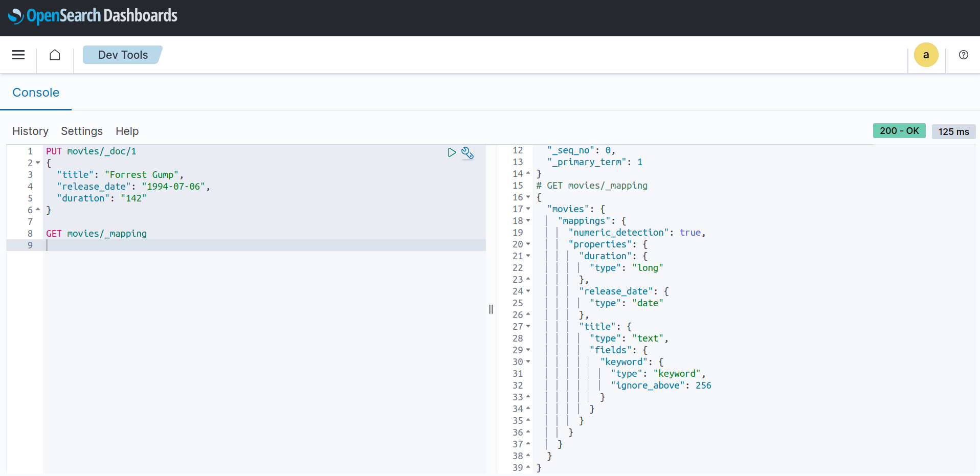Click the "_seq_no": 0 line
Image resolution: width=980 pixels, height=476 pixels.
click(x=581, y=150)
